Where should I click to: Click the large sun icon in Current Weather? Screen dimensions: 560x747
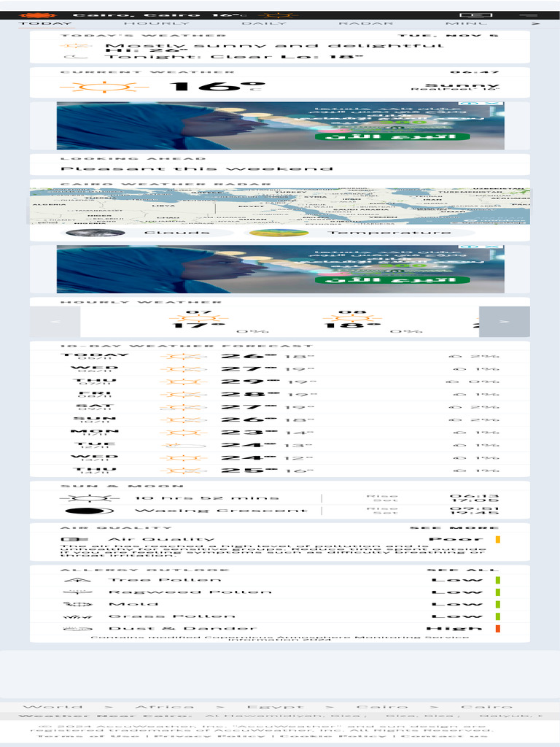(104, 87)
